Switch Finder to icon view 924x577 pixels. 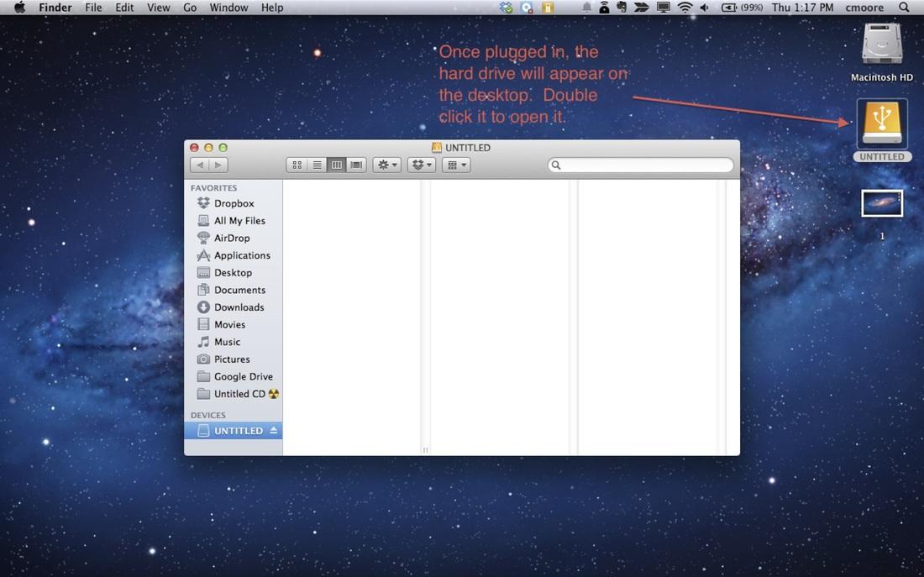(x=297, y=165)
